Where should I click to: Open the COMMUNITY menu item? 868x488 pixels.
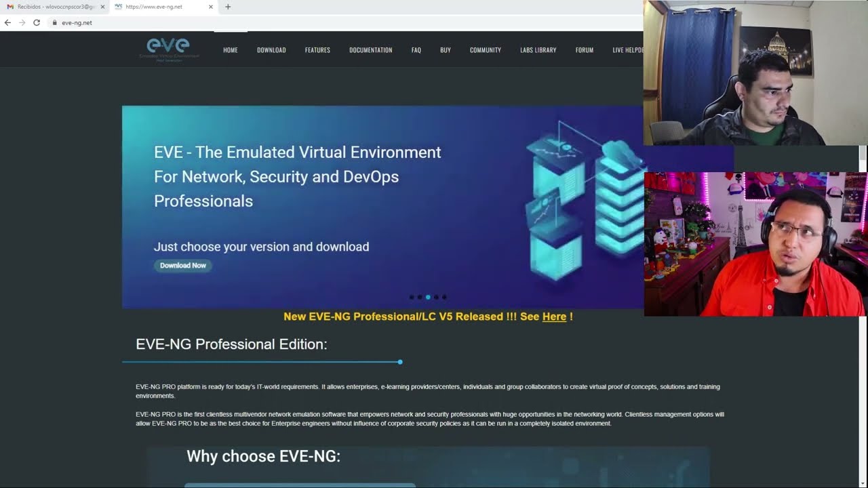[x=486, y=50]
